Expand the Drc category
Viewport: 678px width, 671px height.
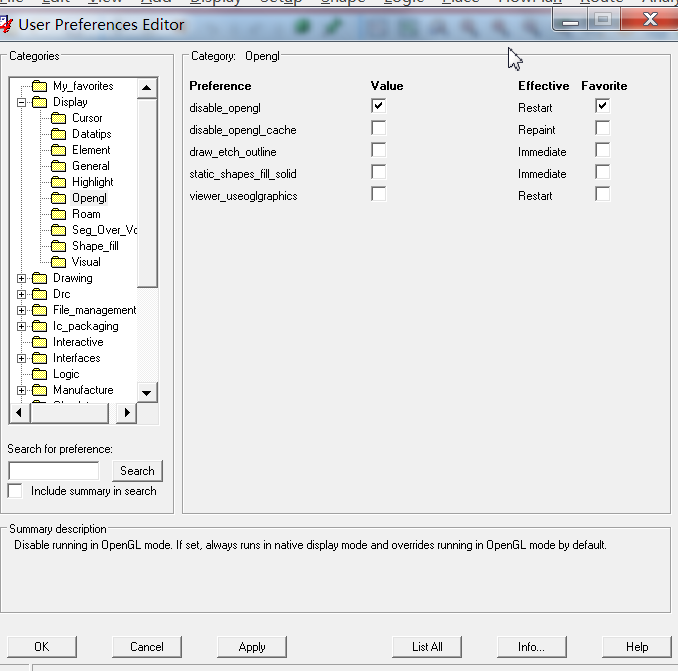(x=21, y=294)
